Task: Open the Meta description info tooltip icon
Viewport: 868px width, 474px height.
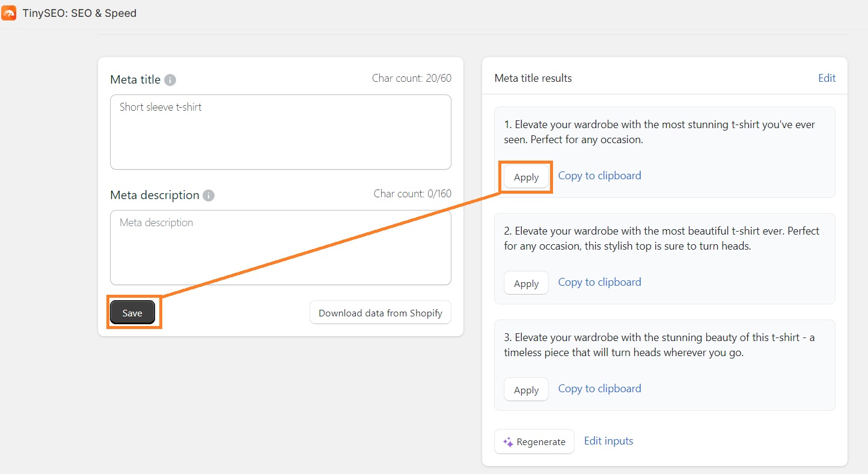Action: click(x=208, y=195)
